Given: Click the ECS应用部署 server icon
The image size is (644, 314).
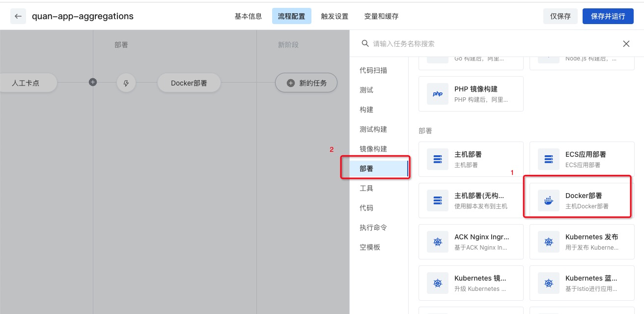Looking at the screenshot, I should [548, 159].
